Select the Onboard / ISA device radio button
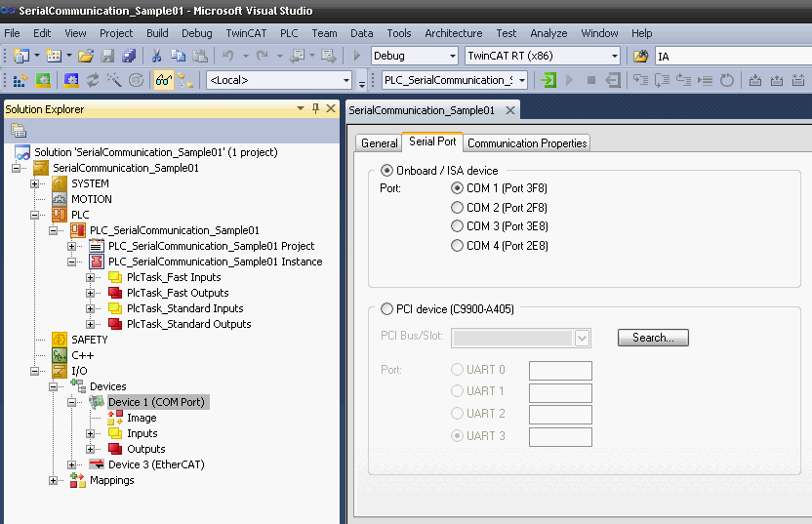The height and width of the screenshot is (524, 812). [x=386, y=170]
